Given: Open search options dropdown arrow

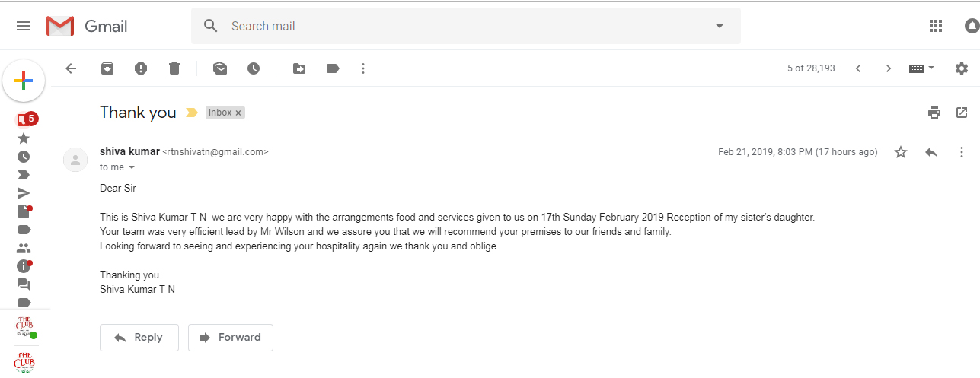Looking at the screenshot, I should tap(720, 26).
